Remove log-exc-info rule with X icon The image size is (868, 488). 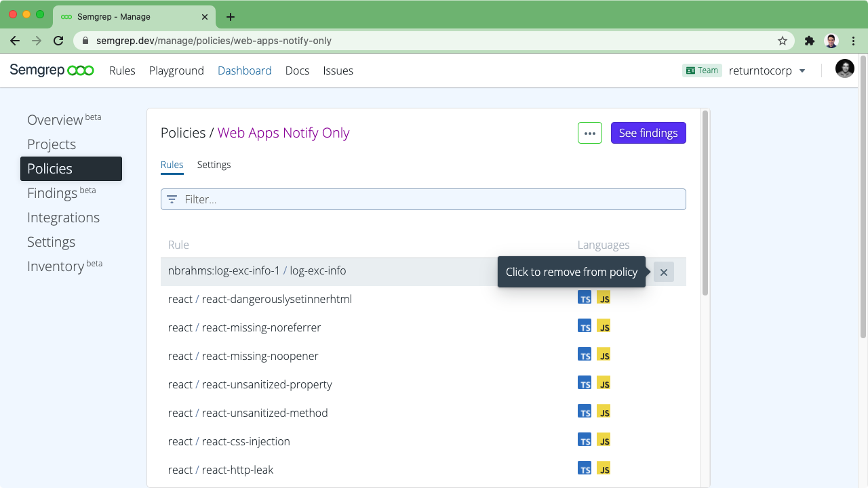(x=664, y=272)
